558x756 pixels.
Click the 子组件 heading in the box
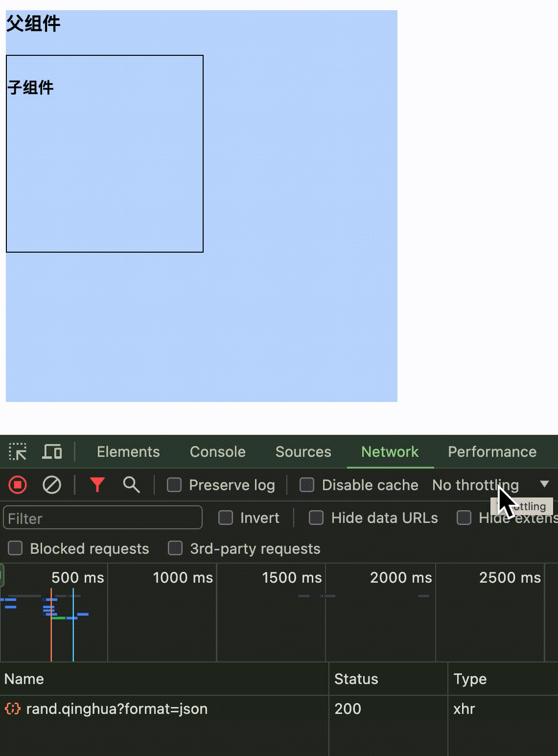[30, 88]
